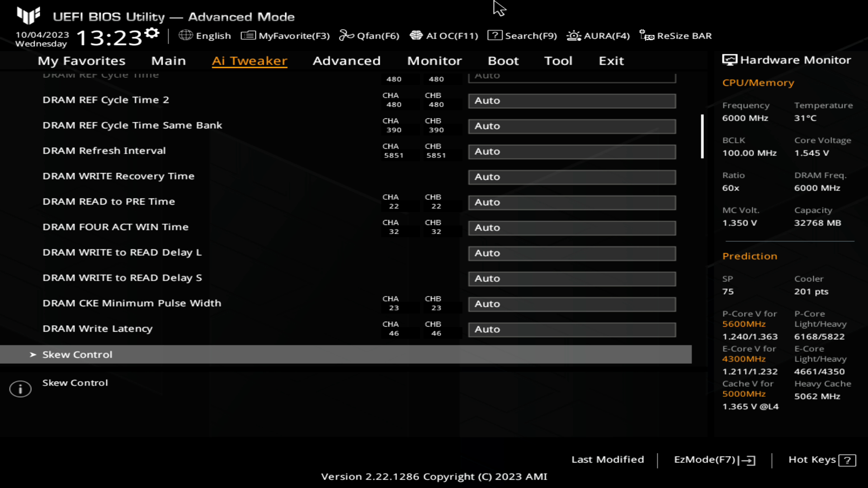
Task: Click the version copyright text
Action: [434, 477]
